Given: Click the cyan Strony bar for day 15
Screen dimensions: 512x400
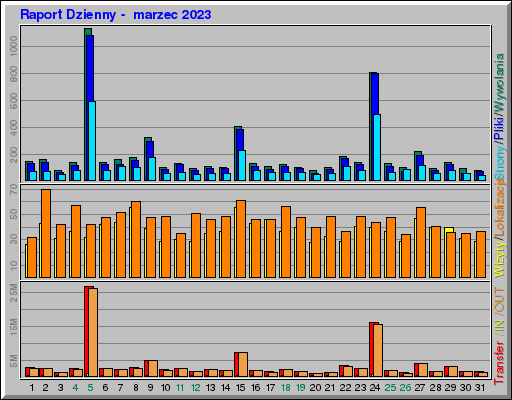Looking at the screenshot, I should click(242, 166).
